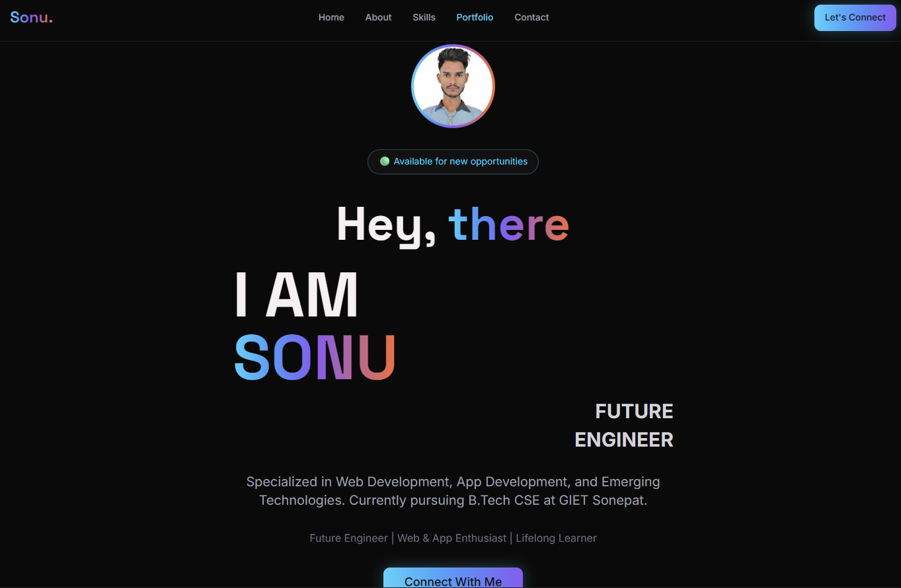Click the Connect With Me button
The width and height of the screenshot is (901, 588).
click(453, 578)
